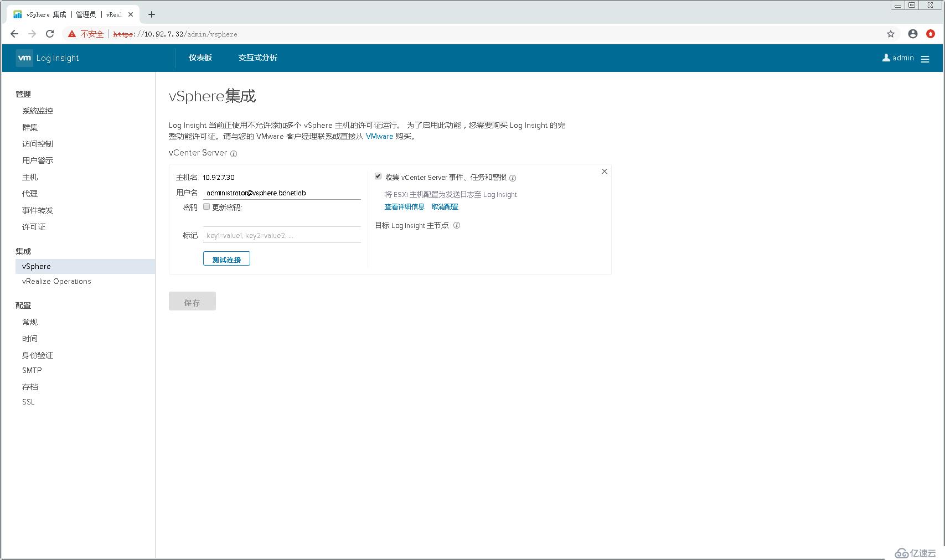Click the 测试连接 button
Viewport: 945px width, 560px height.
click(x=226, y=258)
